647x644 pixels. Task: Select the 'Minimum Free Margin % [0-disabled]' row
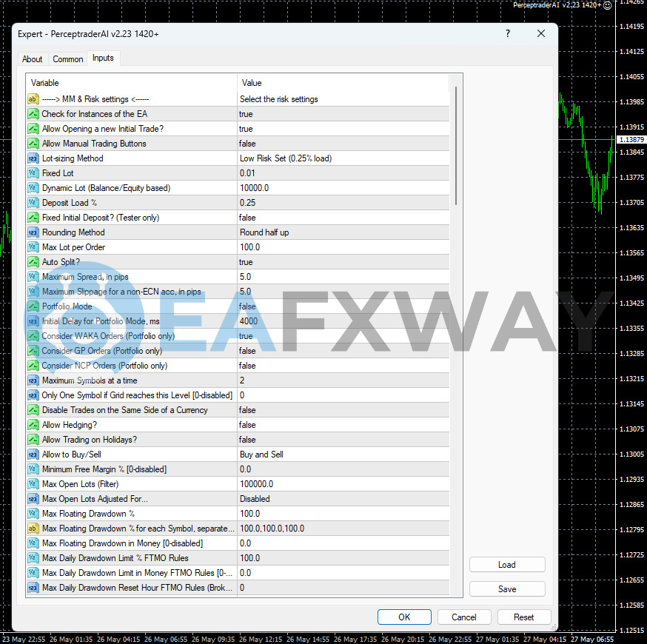pyautogui.click(x=238, y=469)
